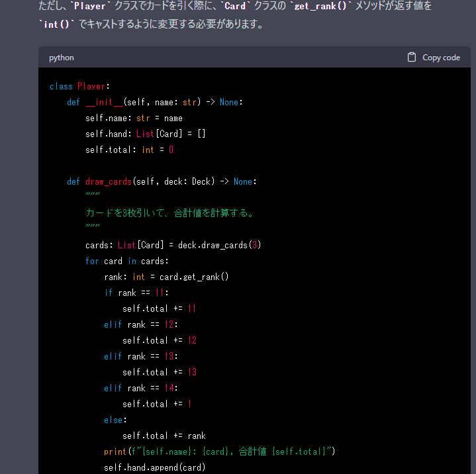Click 'for card in cards:' line
Screen dimensions: 476x474
tap(127, 261)
